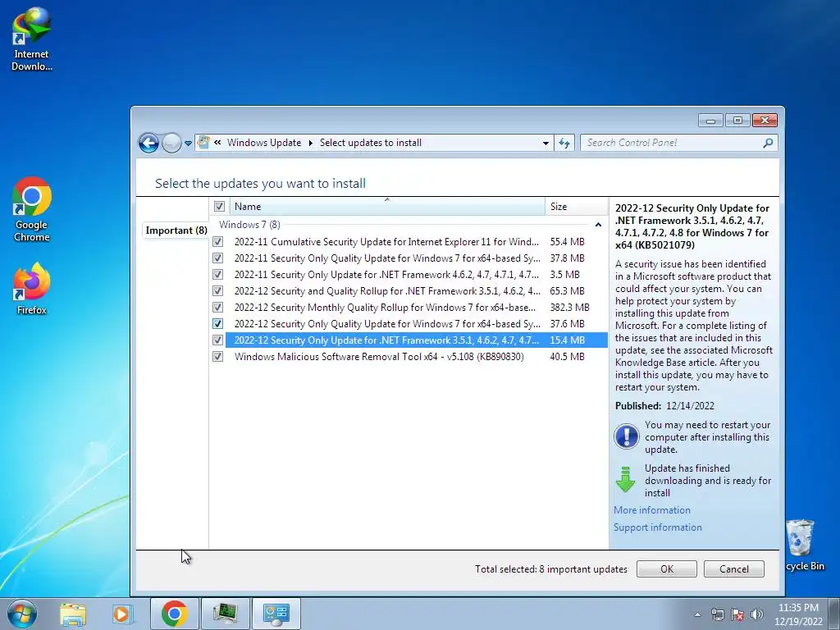Image resolution: width=840 pixels, height=630 pixels.
Task: Open the Windows Start menu
Action: click(x=22, y=614)
